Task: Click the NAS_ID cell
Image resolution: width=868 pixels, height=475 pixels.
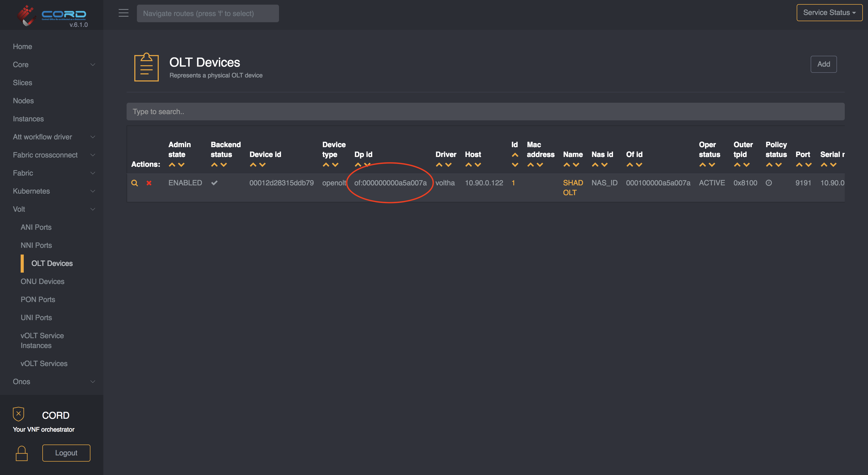Action: click(605, 183)
